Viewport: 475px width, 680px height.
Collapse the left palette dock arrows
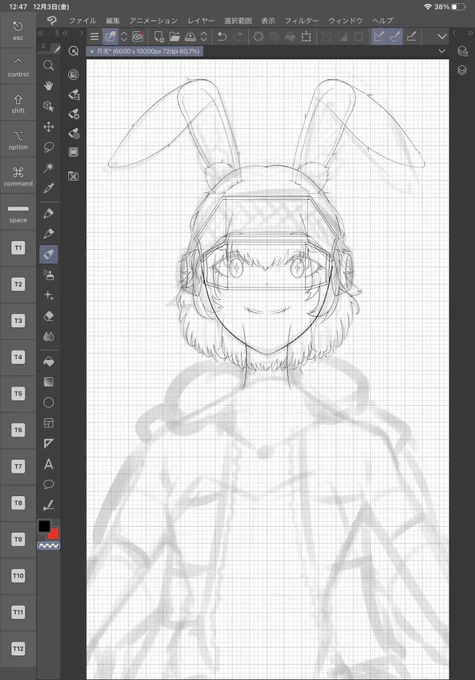point(40,33)
